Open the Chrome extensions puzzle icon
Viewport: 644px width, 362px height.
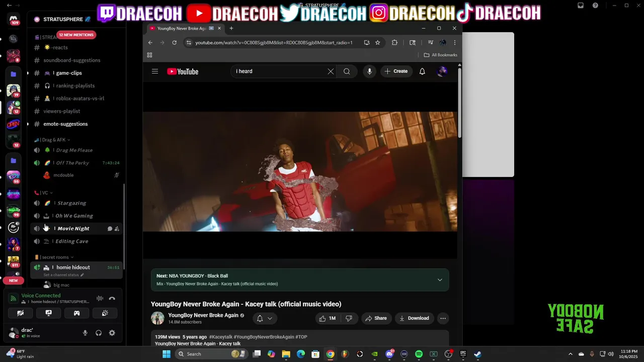click(x=394, y=43)
